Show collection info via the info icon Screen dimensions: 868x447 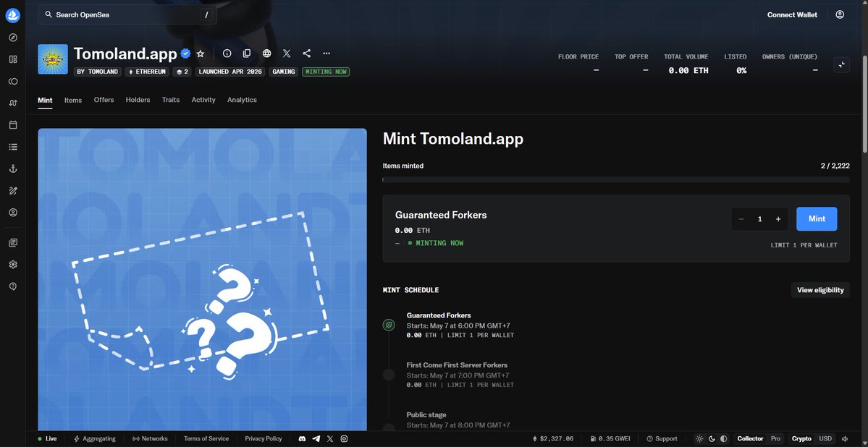click(227, 53)
